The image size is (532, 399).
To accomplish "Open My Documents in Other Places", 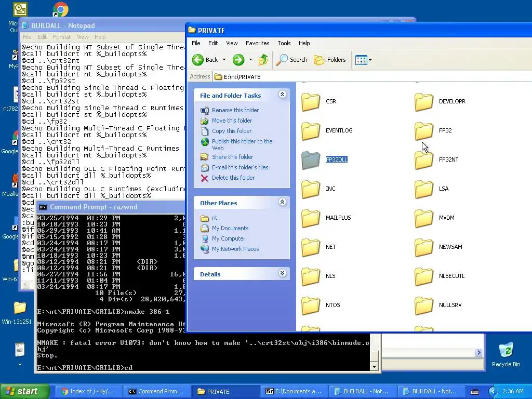I will click(x=230, y=228).
